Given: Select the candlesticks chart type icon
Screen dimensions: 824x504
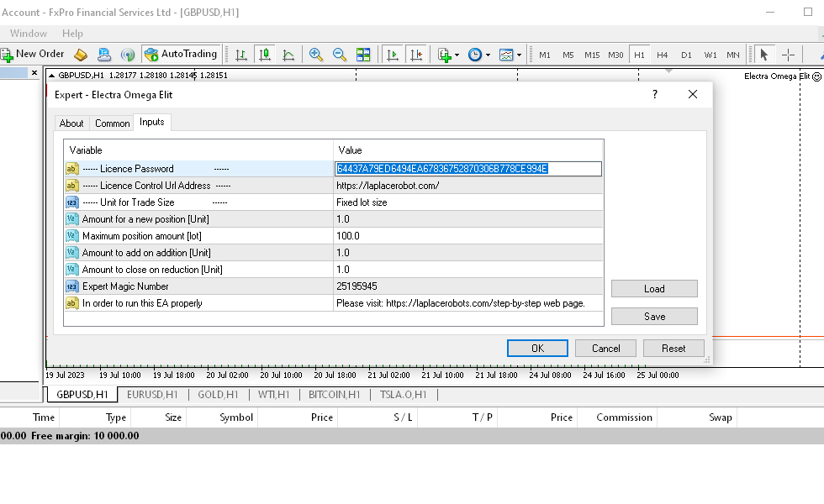Looking at the screenshot, I should 265,55.
